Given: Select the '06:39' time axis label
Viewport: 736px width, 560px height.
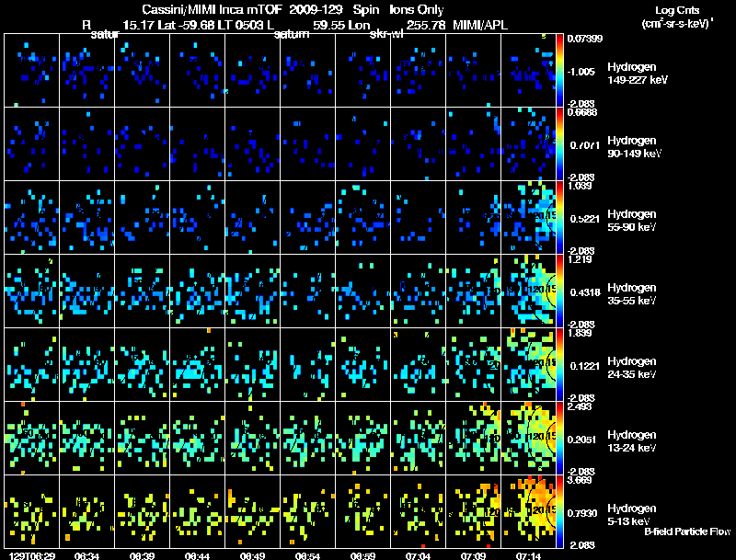Looking at the screenshot, I should [x=143, y=556].
